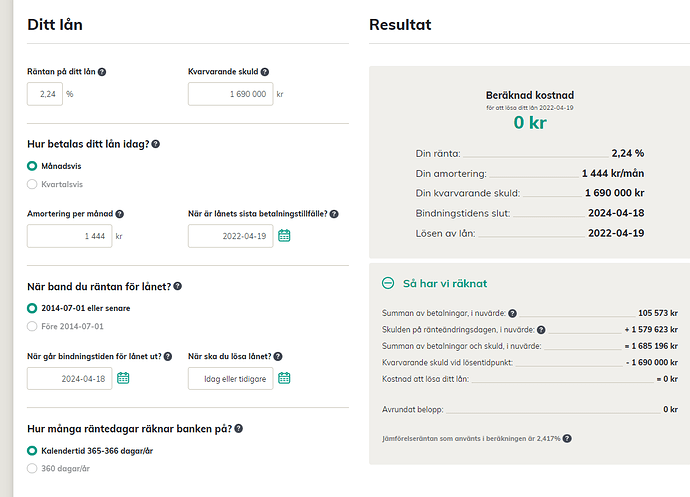Viewport: 690px width, 497px height.
Task: Show help icon for Kvarvarande skuld
Action: (264, 72)
